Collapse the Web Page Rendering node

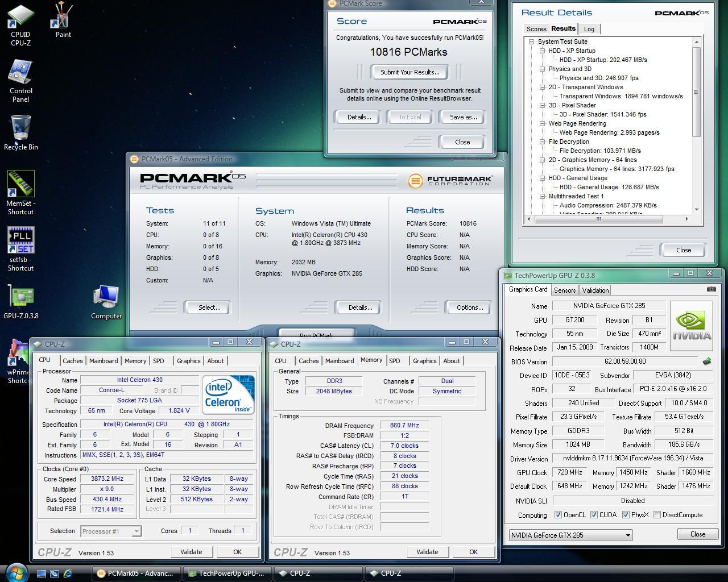point(543,123)
